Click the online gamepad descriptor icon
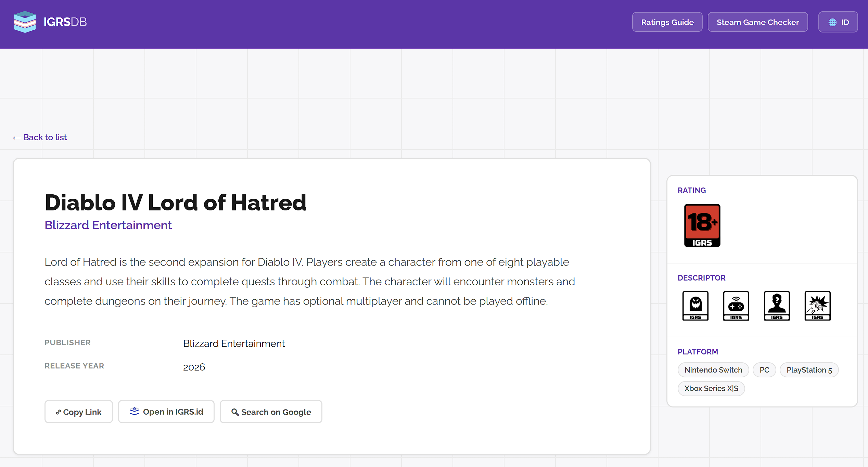Screen dimensions: 868x467 [736, 306]
